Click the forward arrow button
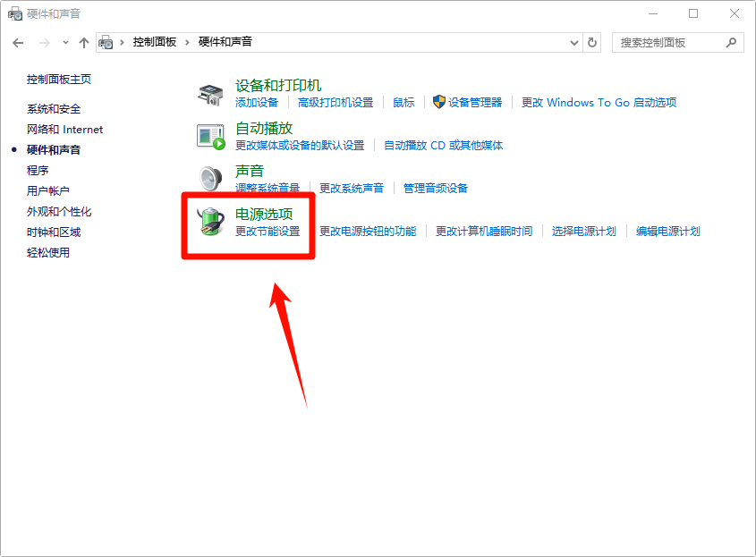The width and height of the screenshot is (756, 557). pos(45,43)
